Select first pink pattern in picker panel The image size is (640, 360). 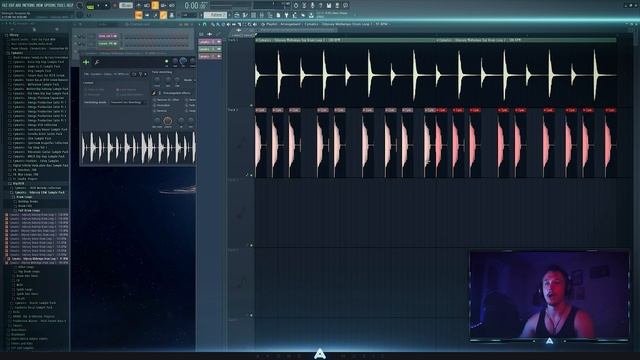(x=210, y=42)
